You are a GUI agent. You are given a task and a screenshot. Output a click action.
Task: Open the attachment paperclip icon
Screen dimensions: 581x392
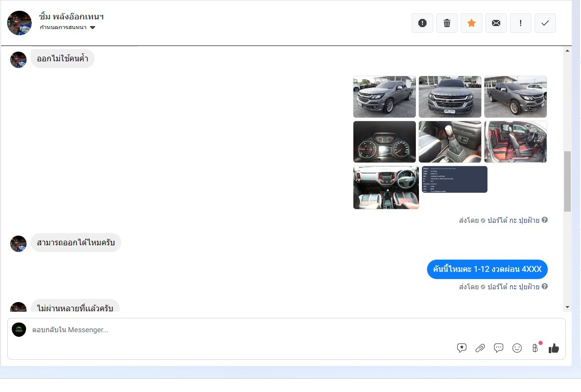[x=480, y=348]
